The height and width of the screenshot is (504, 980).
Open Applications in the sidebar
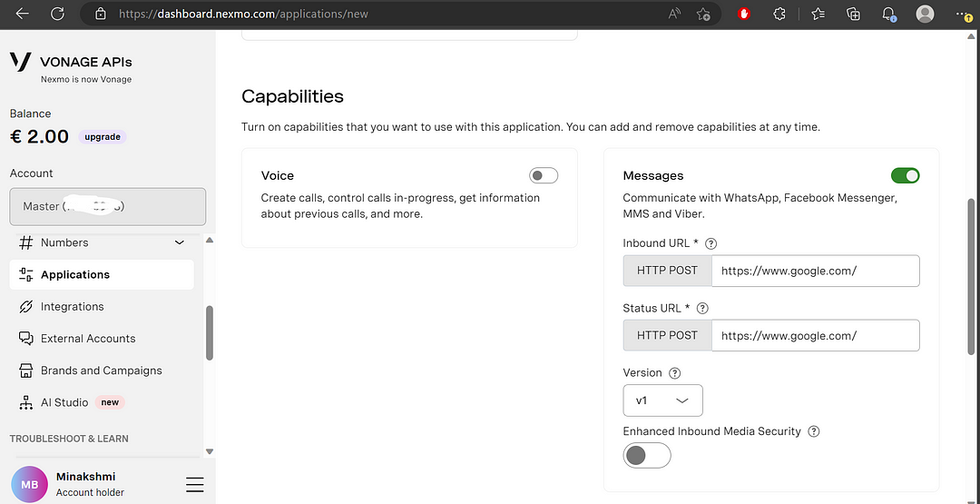click(102, 274)
